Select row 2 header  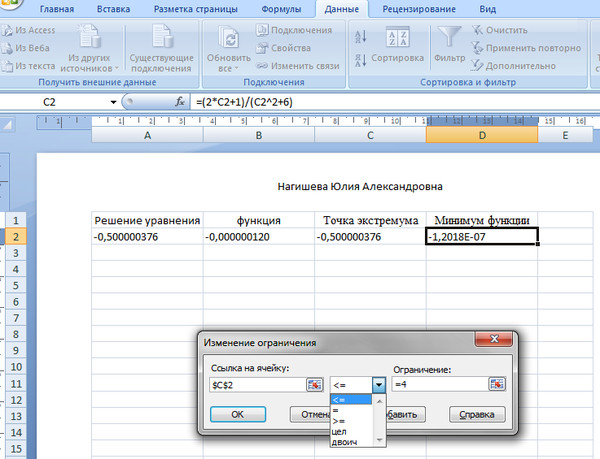pyautogui.click(x=16, y=237)
